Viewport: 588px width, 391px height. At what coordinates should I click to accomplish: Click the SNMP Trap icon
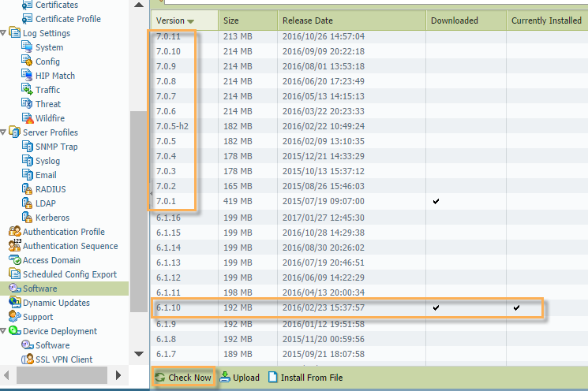coord(27,147)
